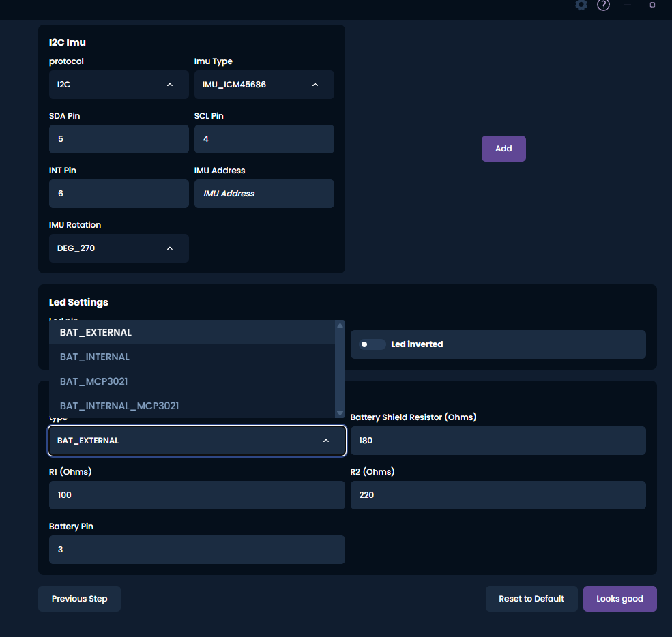Go back with Previous Step
The width and height of the screenshot is (672, 637).
[79, 599]
